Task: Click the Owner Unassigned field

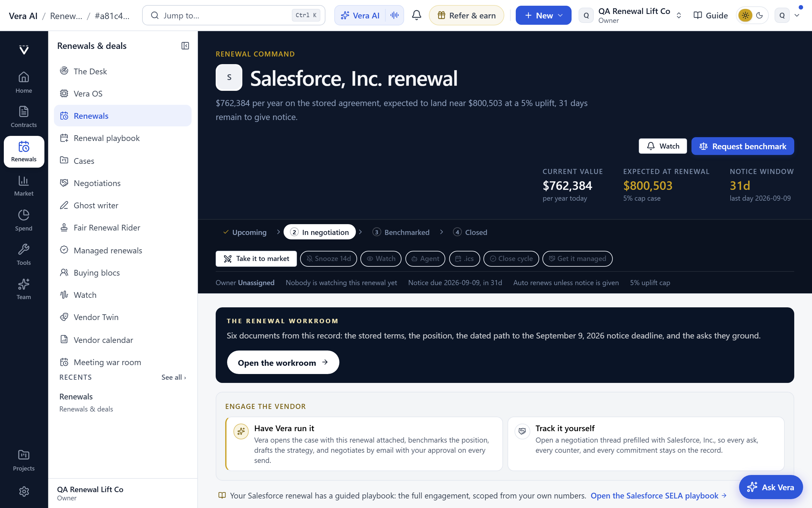Action: (245, 283)
